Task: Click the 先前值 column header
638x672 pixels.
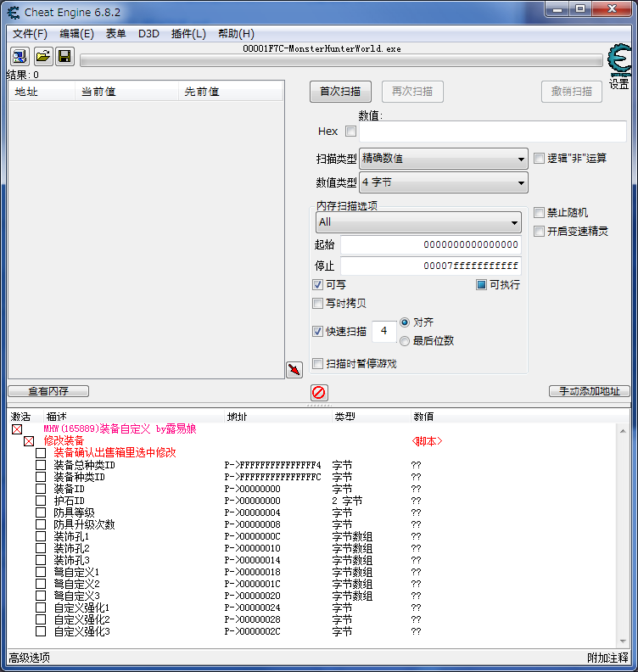Action: (x=231, y=92)
